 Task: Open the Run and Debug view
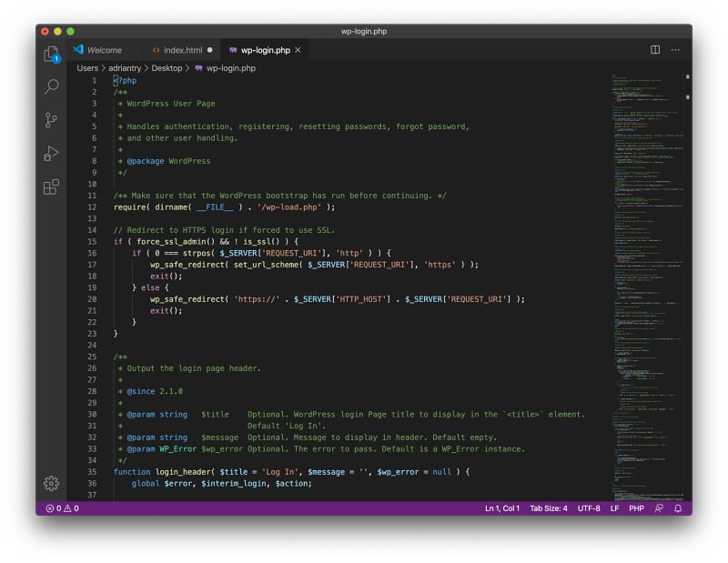51,154
